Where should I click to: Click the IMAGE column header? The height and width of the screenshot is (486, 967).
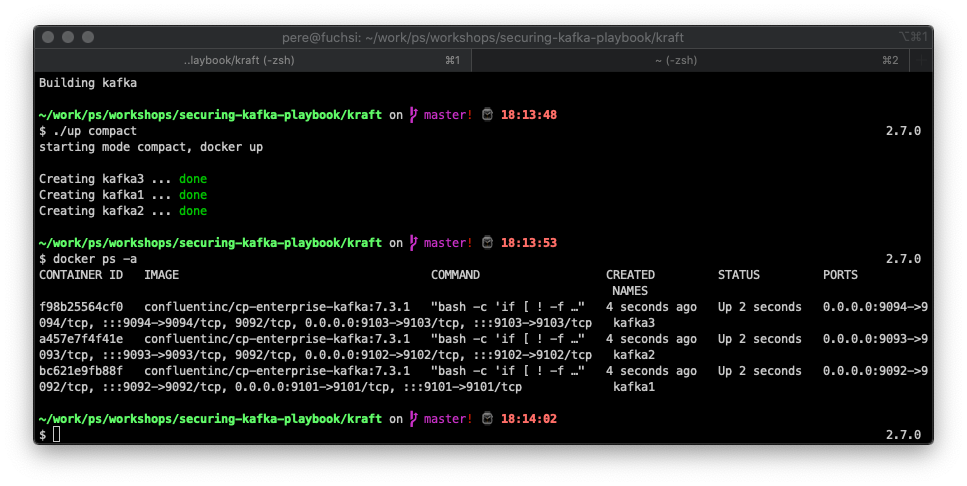click(x=162, y=275)
